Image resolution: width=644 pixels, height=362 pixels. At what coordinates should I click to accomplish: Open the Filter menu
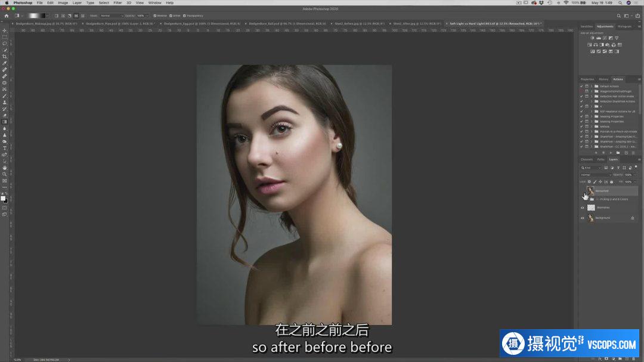117,3
